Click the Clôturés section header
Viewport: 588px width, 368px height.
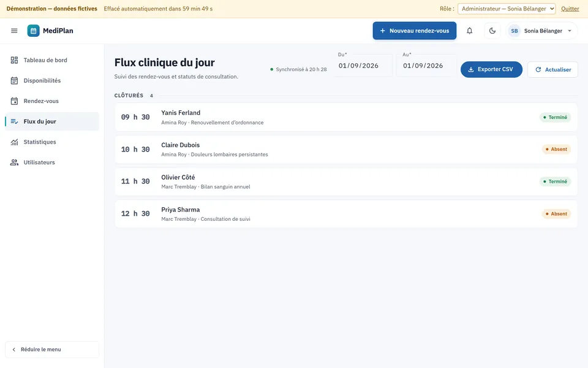pos(129,96)
